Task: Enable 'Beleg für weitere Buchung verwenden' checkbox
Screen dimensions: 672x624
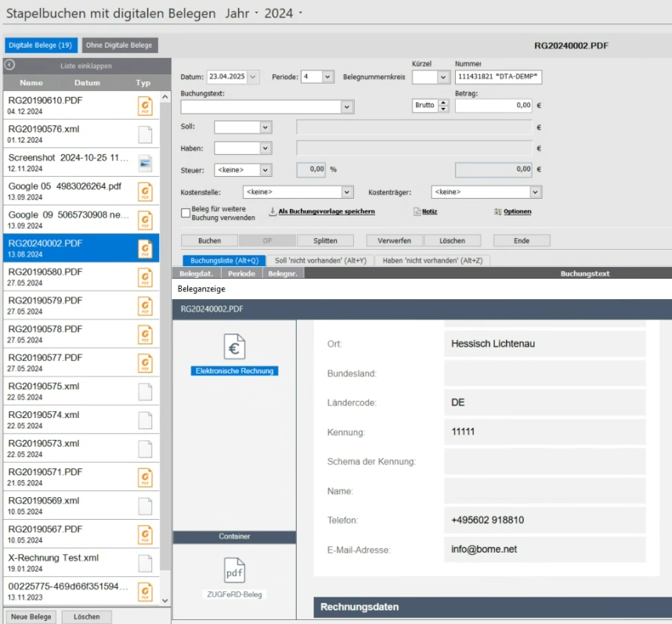Action: (185, 213)
